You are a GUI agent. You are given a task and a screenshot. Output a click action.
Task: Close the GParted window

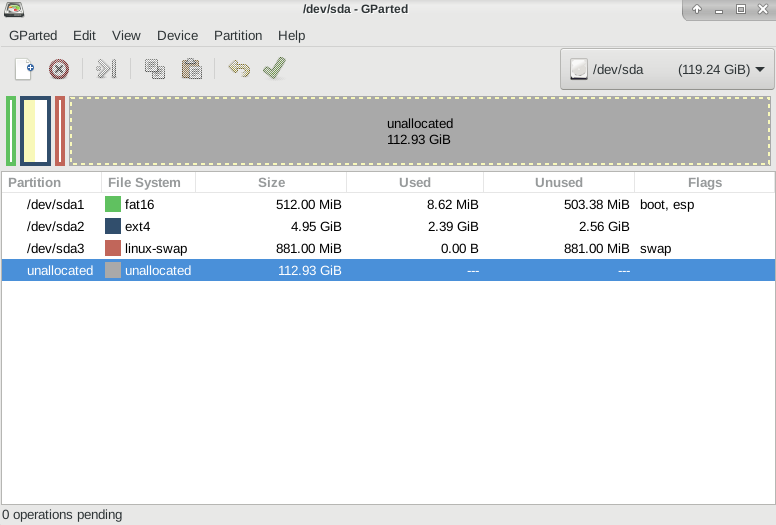763,9
